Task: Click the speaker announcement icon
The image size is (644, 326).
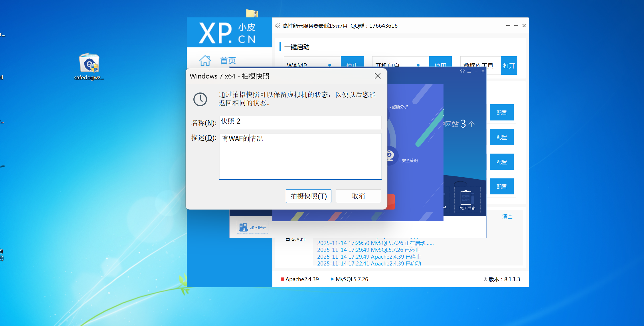Action: pos(278,26)
